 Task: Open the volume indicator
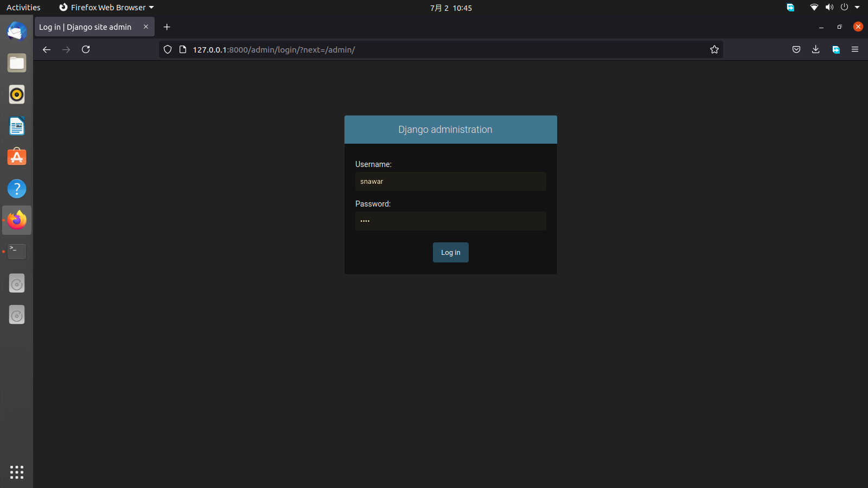click(829, 8)
